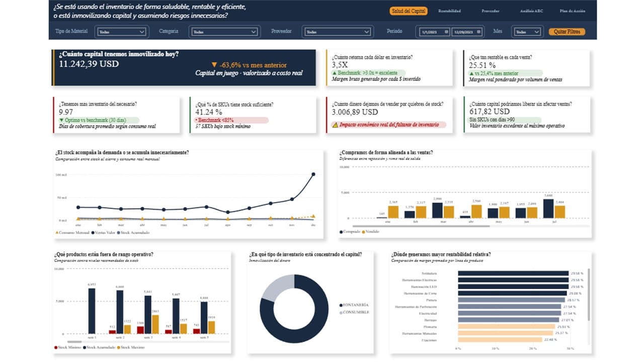The image size is (644, 362).
Task: Expand the Tipo de Material dropdown
Action: pyautogui.click(x=121, y=32)
